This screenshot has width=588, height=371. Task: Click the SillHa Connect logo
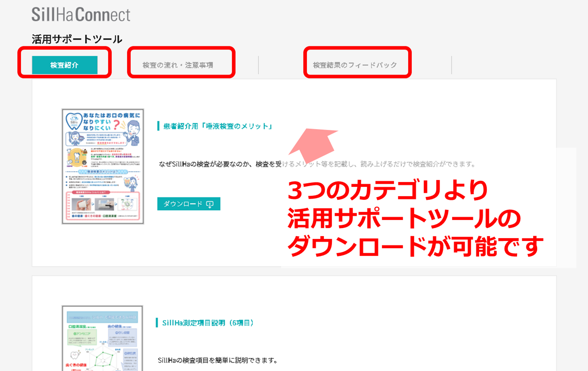[x=81, y=14]
